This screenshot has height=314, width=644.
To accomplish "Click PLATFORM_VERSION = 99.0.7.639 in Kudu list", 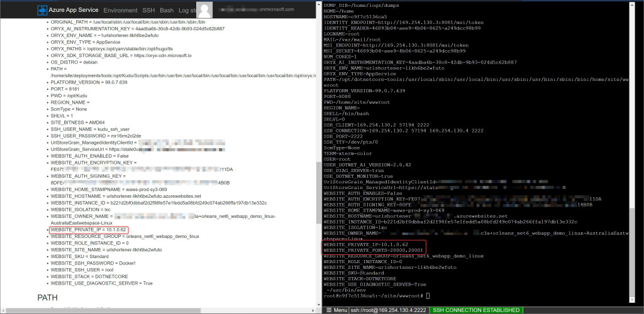I will (89, 82).
